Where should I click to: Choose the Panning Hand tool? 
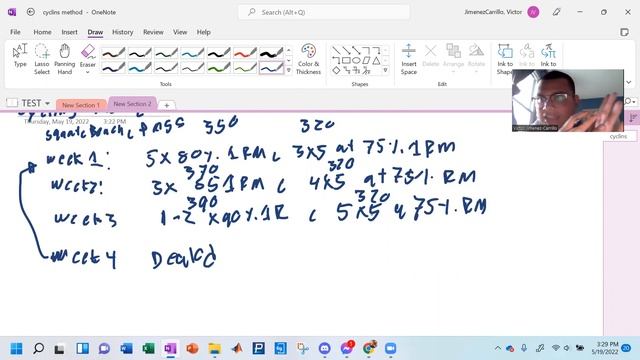coord(64,59)
